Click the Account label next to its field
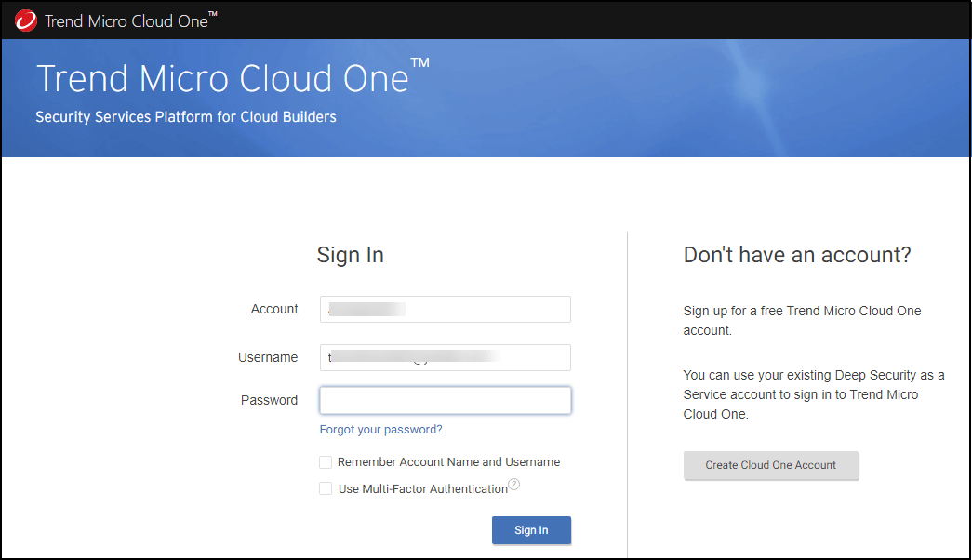This screenshot has width=972, height=560. (x=274, y=309)
